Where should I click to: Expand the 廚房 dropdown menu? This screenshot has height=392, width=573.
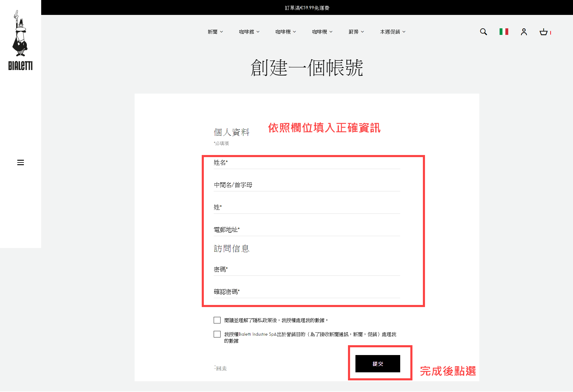coord(356,32)
